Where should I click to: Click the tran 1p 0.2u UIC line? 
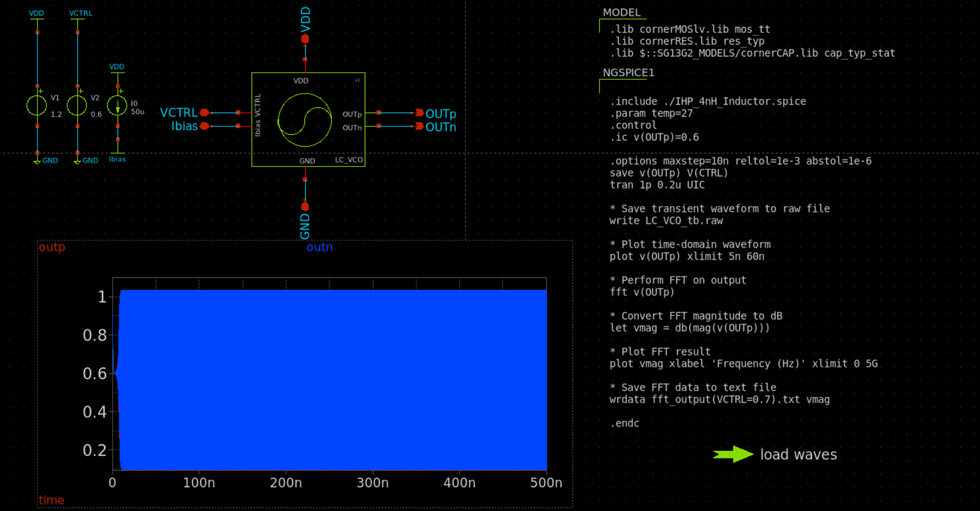tap(657, 185)
